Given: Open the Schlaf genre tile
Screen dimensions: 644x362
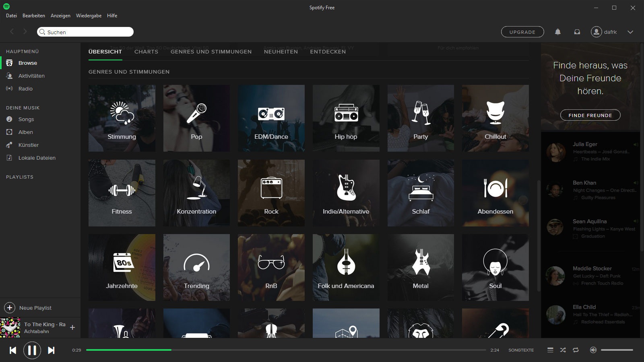Looking at the screenshot, I should click(x=421, y=193).
